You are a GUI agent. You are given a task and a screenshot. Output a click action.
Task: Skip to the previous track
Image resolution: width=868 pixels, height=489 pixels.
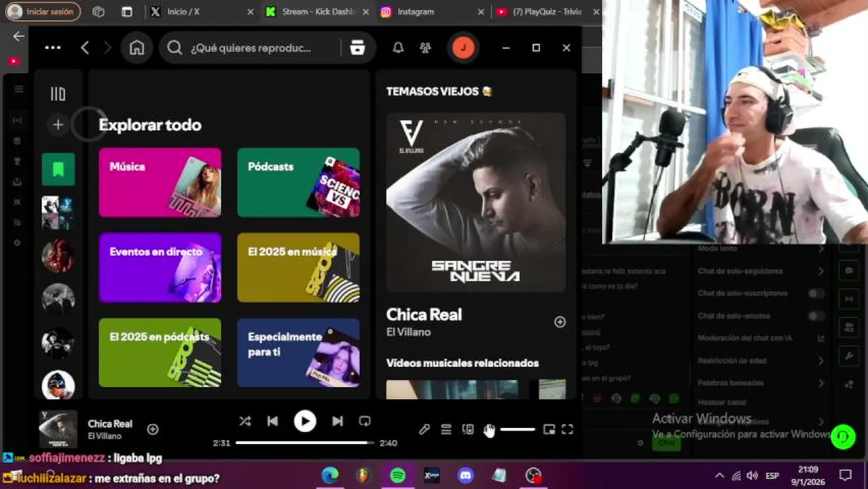(x=272, y=421)
